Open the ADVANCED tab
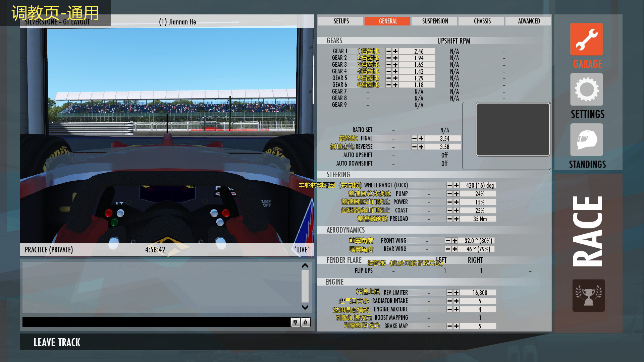 tap(529, 21)
